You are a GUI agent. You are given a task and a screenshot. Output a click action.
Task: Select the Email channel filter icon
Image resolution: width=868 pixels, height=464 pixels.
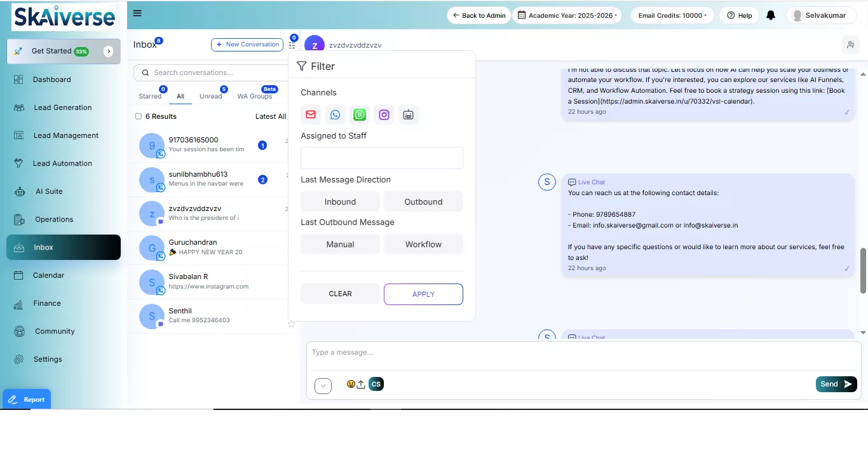tap(311, 115)
